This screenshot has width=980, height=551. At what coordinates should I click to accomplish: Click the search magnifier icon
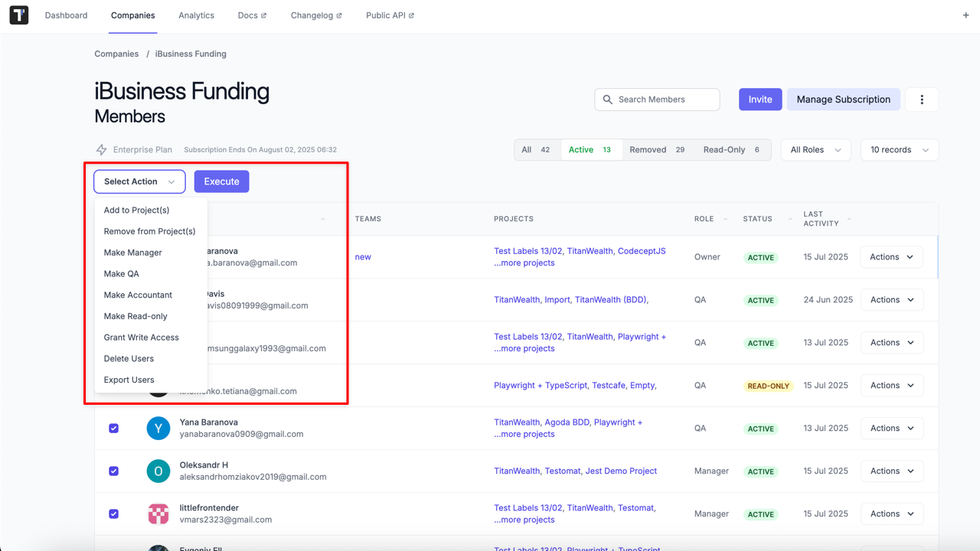608,99
